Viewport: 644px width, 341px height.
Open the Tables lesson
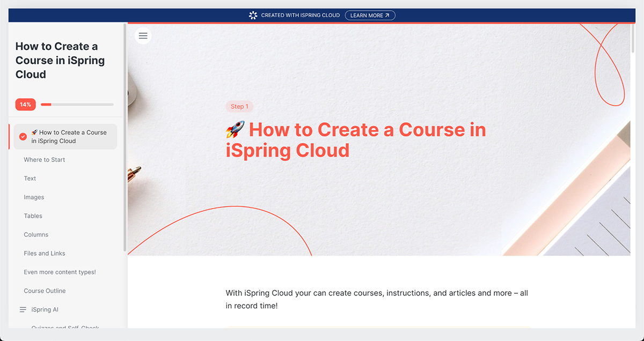pyautogui.click(x=33, y=216)
